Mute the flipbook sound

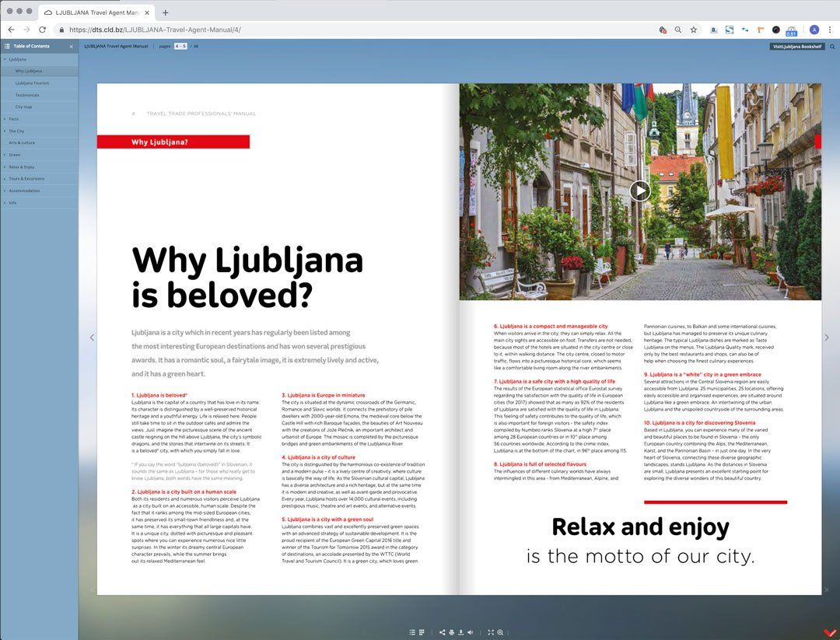[x=471, y=632]
